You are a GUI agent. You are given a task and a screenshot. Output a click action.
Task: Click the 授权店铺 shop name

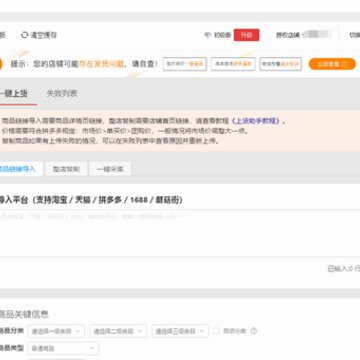(x=318, y=34)
